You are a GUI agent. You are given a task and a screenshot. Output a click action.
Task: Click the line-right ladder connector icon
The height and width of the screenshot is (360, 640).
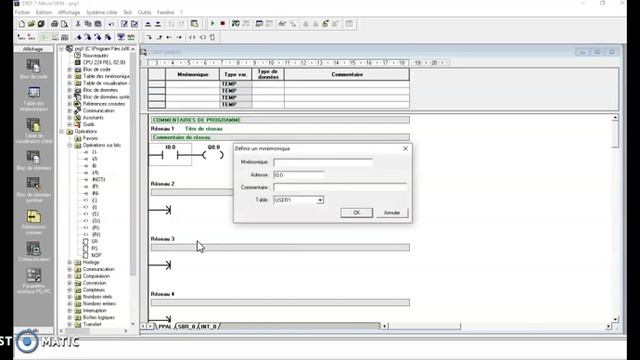[179, 37]
